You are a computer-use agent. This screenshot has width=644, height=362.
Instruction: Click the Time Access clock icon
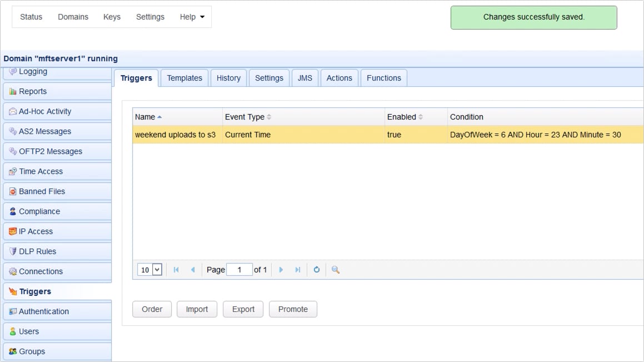click(12, 171)
